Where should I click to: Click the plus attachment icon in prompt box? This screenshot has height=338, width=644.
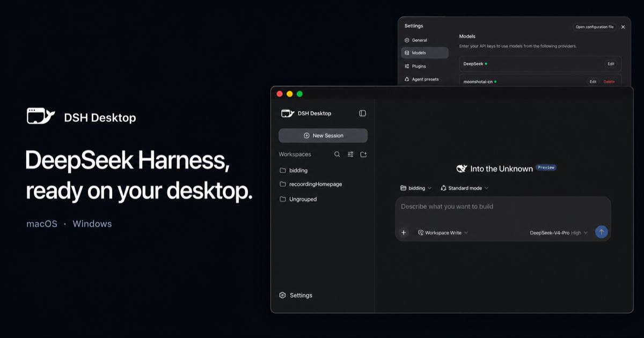tap(404, 232)
